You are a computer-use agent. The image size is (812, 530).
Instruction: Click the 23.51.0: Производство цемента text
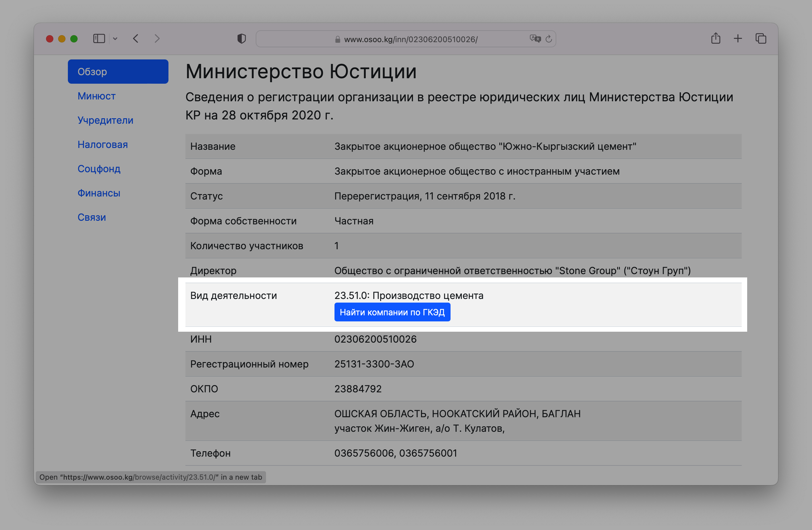[x=409, y=295]
